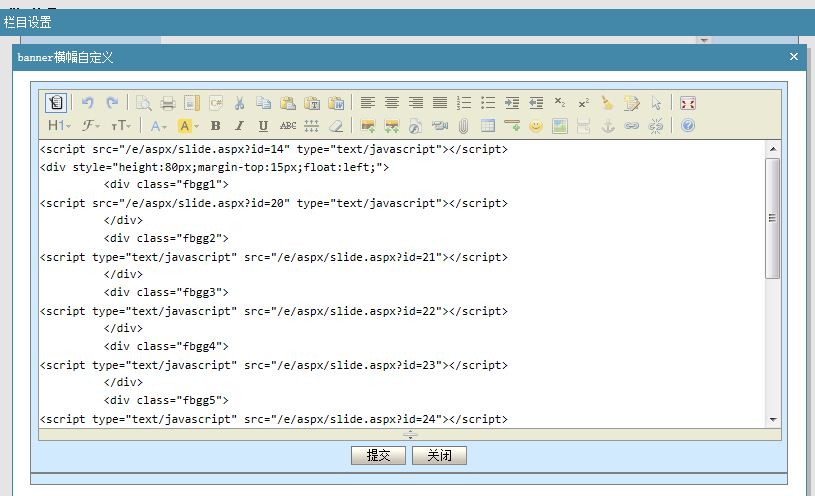The width and height of the screenshot is (815, 496).
Task: Close the banner横幅自定义 dialog
Action: (x=794, y=57)
